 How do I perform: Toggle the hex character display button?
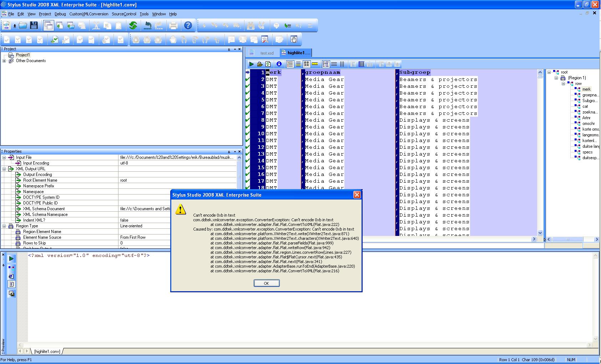tap(307, 64)
